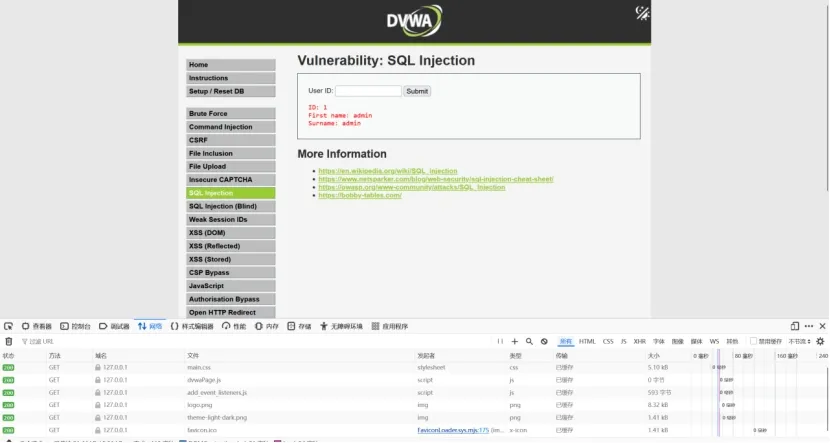Pause network recording in DevTools
The width and height of the screenshot is (830, 443).
(500, 341)
